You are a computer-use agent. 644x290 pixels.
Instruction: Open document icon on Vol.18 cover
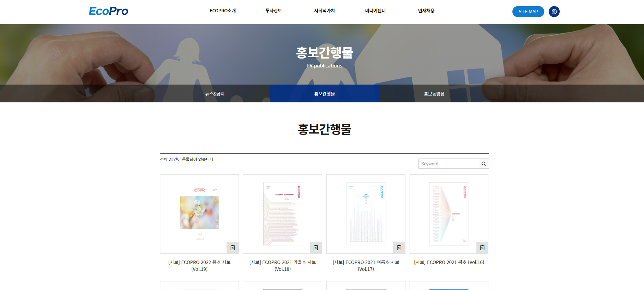[x=316, y=248]
